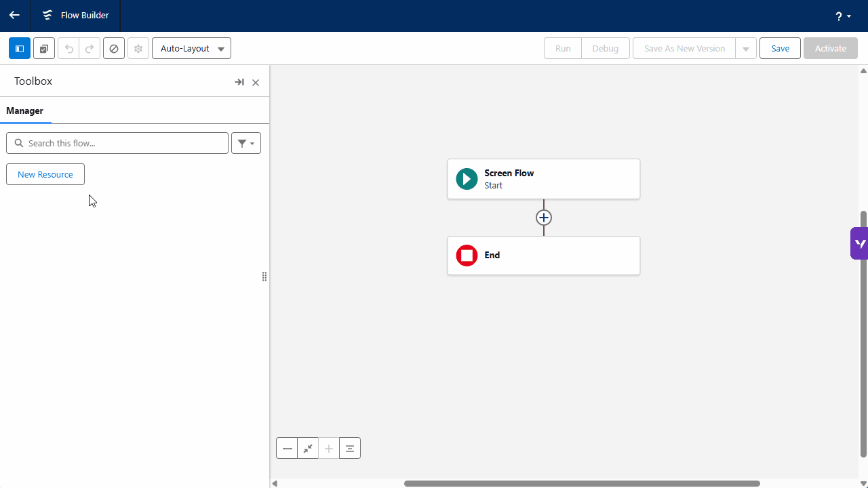Click the Save button

[x=780, y=49]
